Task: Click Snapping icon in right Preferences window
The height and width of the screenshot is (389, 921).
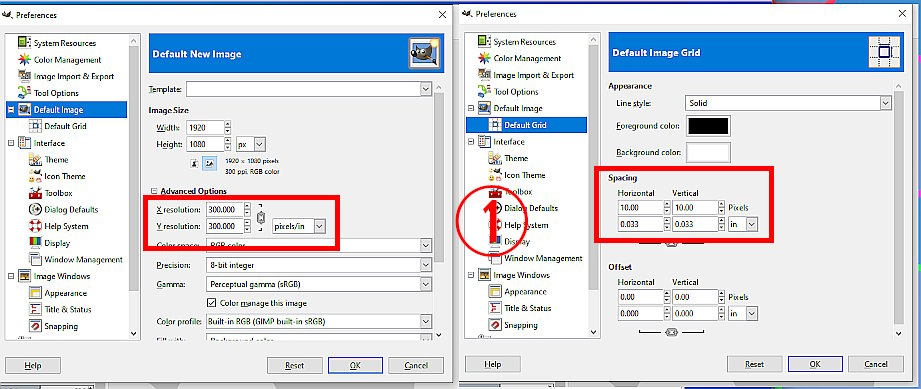Action: pyautogui.click(x=495, y=324)
